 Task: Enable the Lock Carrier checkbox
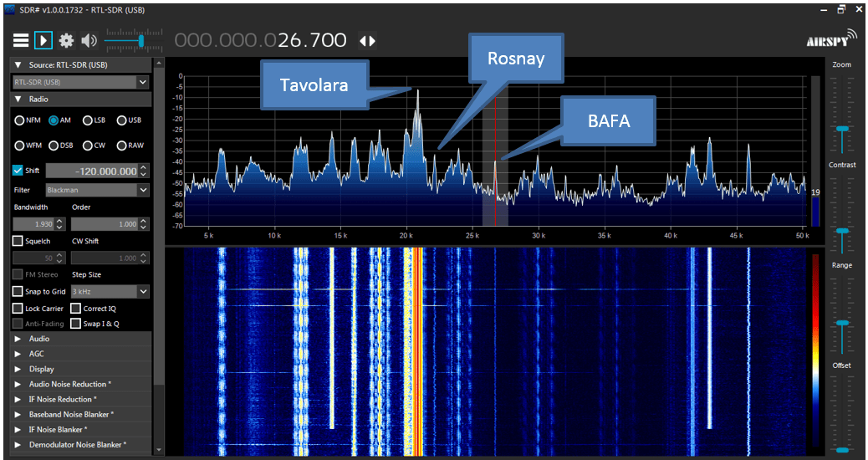pos(18,309)
